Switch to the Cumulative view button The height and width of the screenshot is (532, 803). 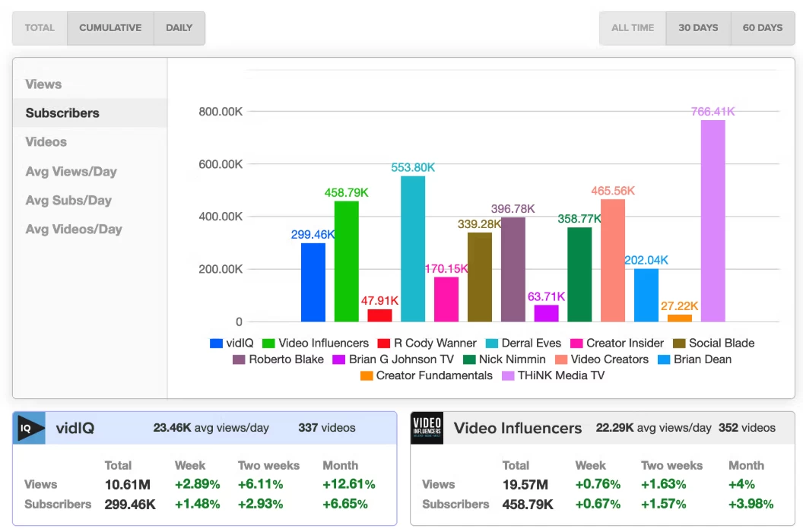[x=110, y=28]
